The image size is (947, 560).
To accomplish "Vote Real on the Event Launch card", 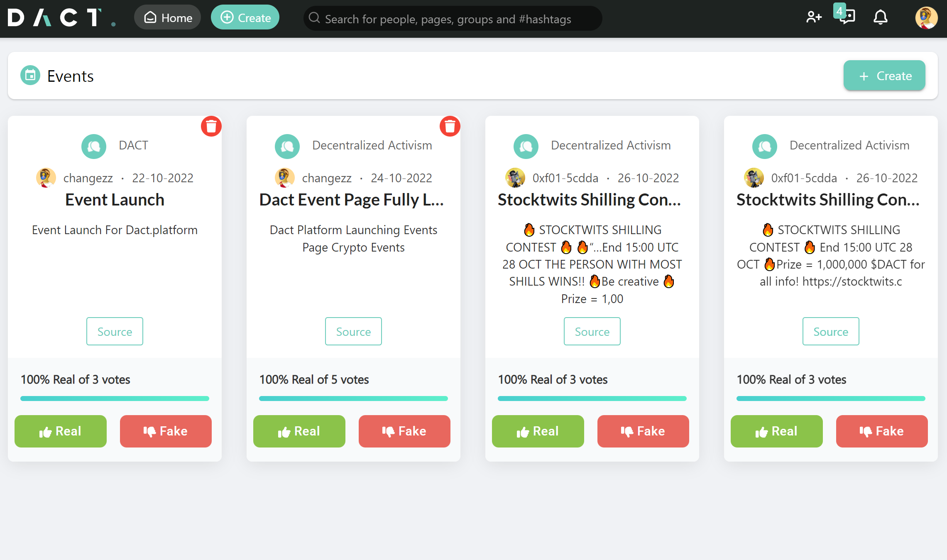I will (61, 431).
